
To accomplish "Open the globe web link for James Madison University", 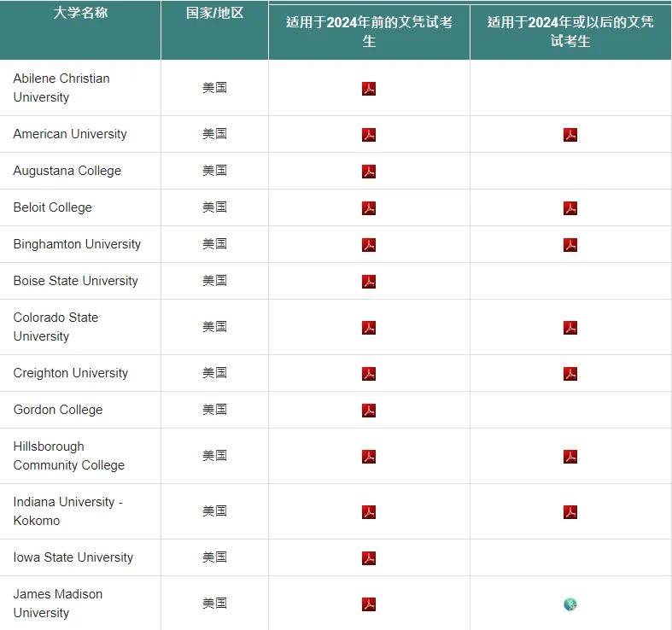I will (x=570, y=604).
